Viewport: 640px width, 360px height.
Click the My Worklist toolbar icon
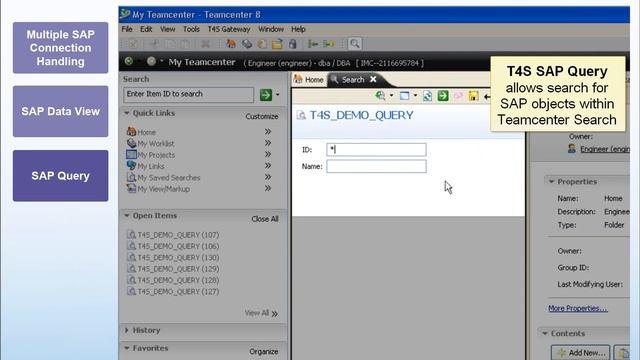click(x=247, y=44)
